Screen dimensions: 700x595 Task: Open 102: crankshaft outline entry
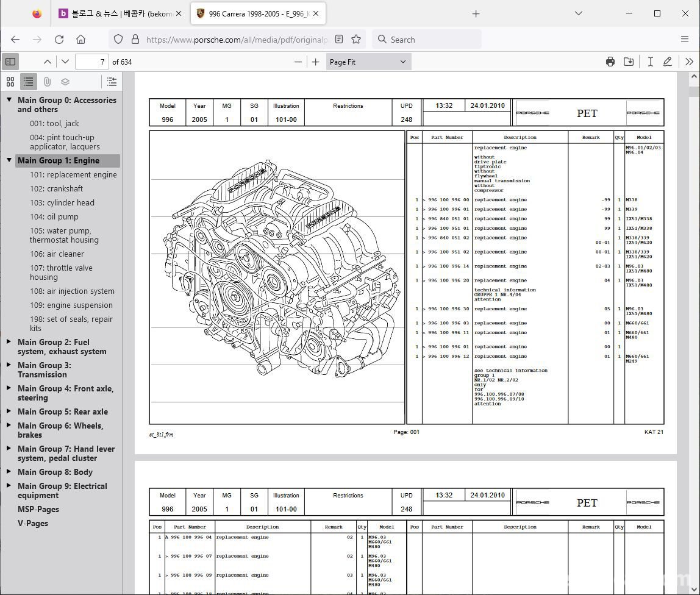(x=56, y=188)
